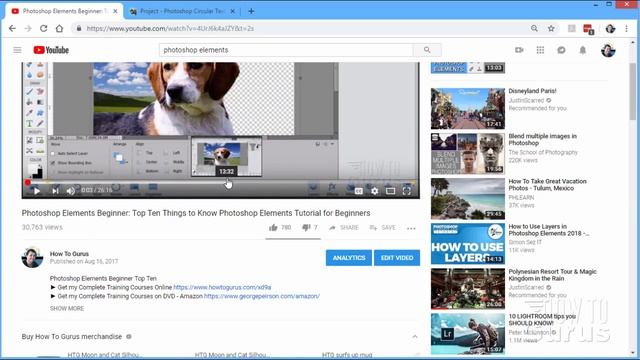Open the How To Gurus channel name
The width and height of the screenshot is (640, 360).
[69, 253]
